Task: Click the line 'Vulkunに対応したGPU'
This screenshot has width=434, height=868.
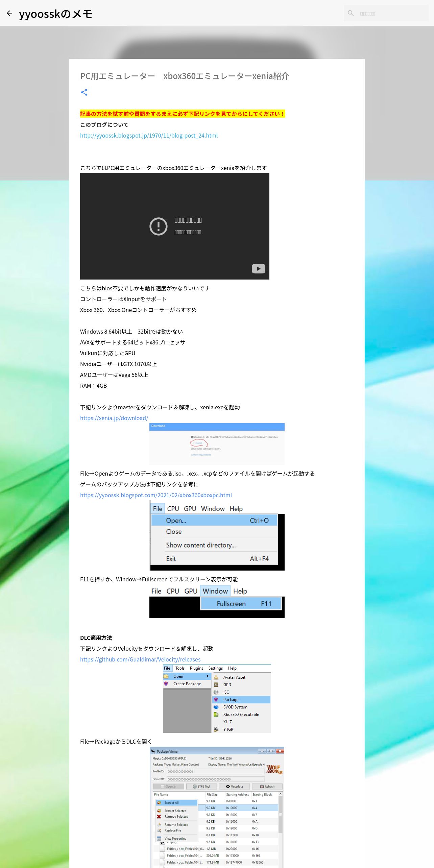Action: click(x=107, y=353)
